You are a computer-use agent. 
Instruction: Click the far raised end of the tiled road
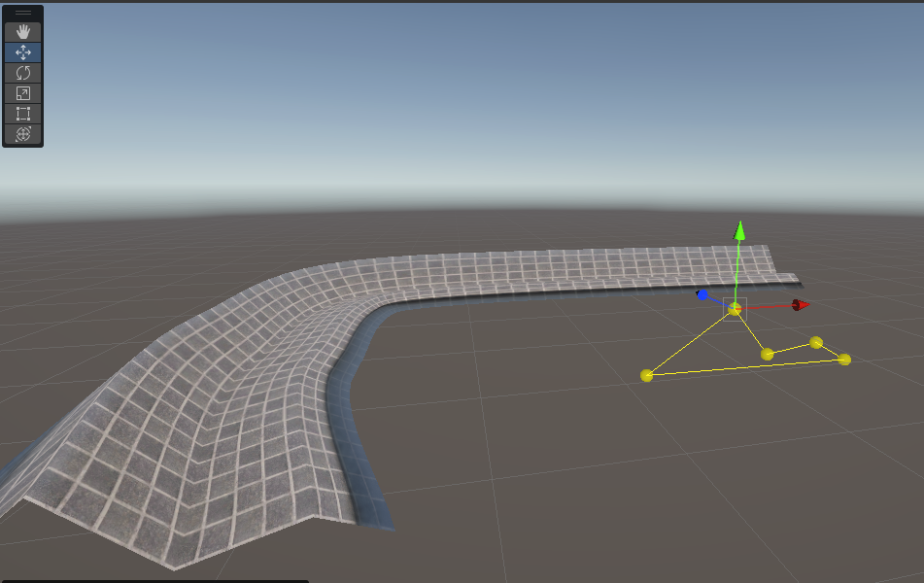(760, 259)
